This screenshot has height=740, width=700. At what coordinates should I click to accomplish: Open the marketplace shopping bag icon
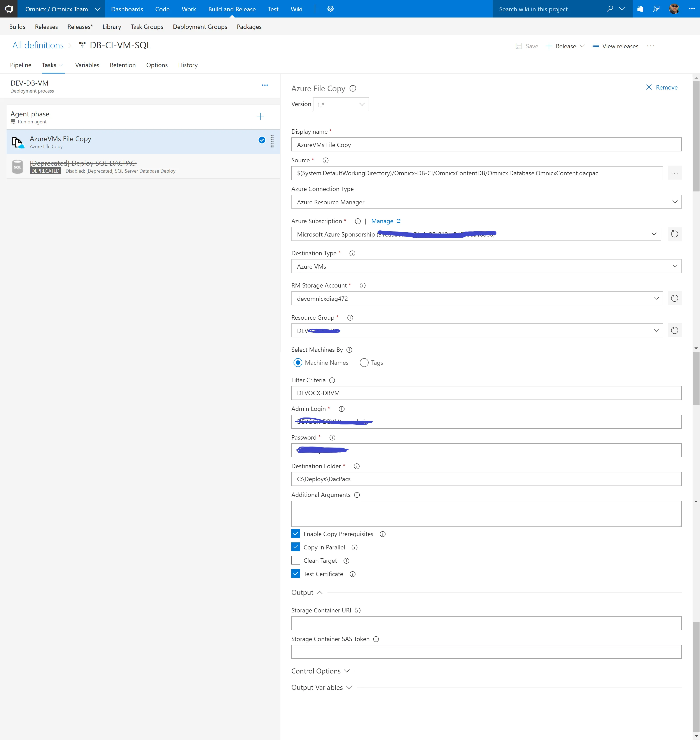pyautogui.click(x=640, y=9)
